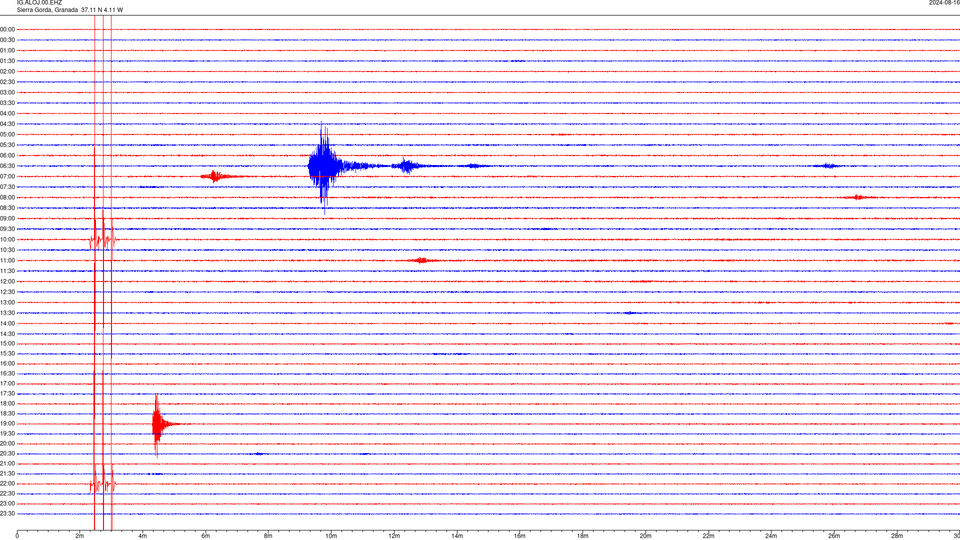
Task: Click the station code IG.ALOJ.00.EHZ header
Action: pyautogui.click(x=39, y=3)
